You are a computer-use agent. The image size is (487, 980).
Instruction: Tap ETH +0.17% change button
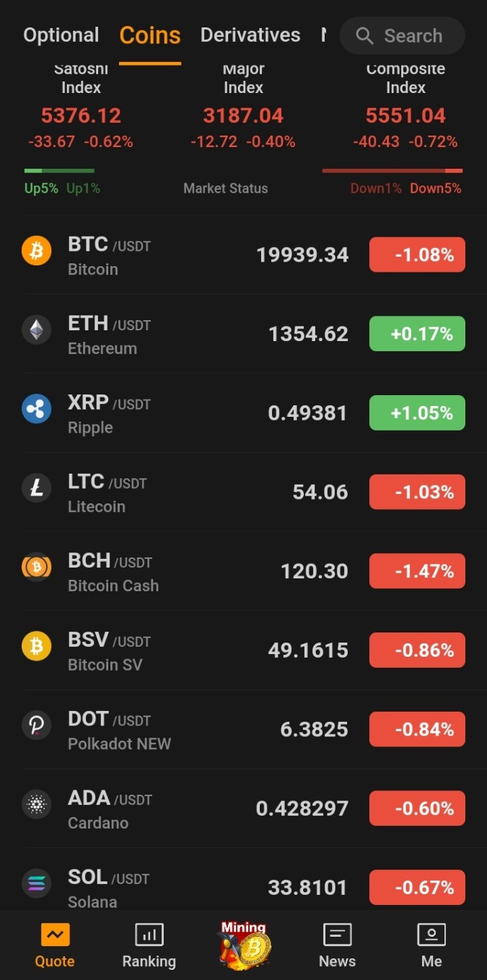coord(417,334)
